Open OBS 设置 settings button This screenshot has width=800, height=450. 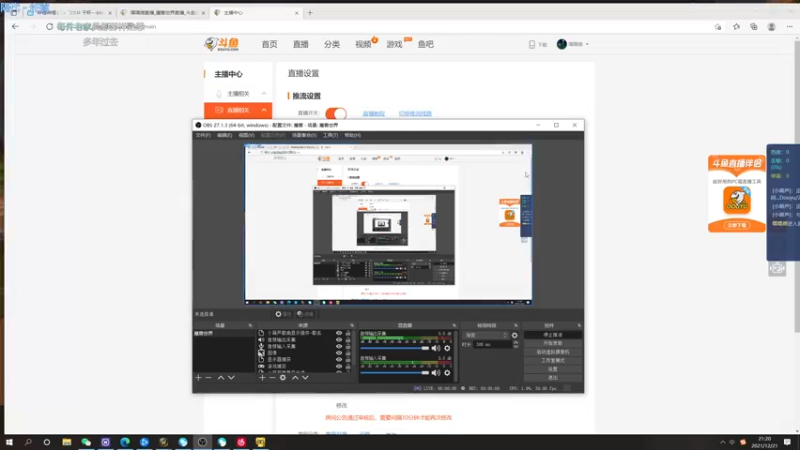[x=553, y=369]
